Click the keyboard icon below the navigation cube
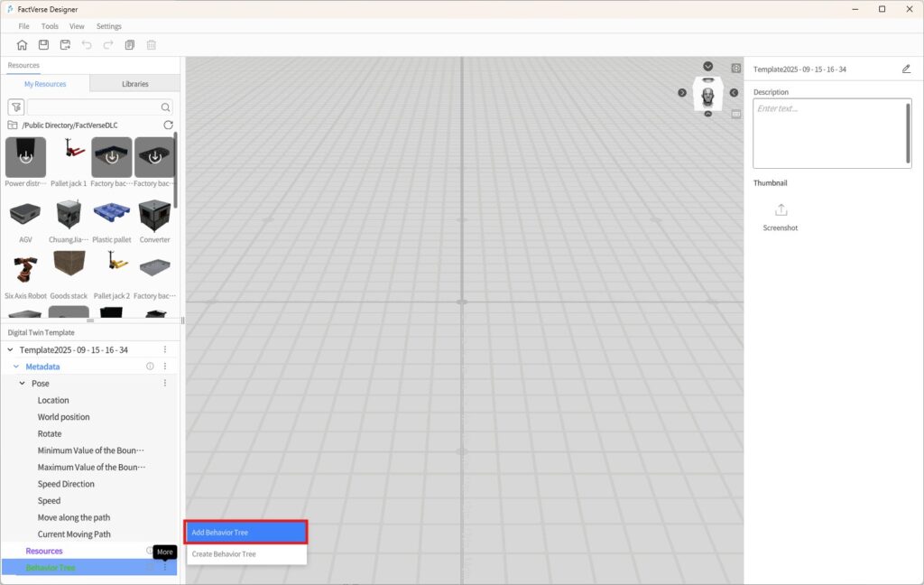The image size is (924, 585). pos(736,114)
